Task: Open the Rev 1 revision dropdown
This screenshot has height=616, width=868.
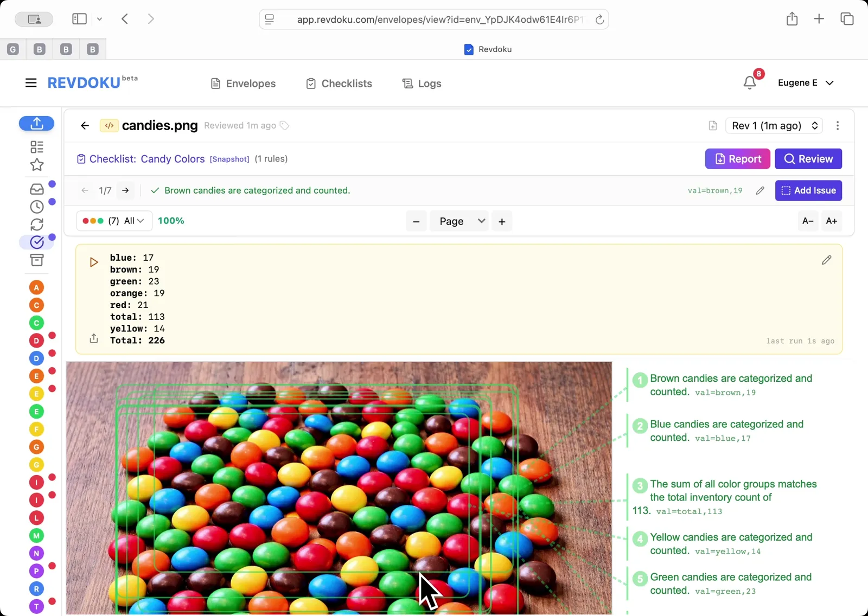Action: pos(774,125)
